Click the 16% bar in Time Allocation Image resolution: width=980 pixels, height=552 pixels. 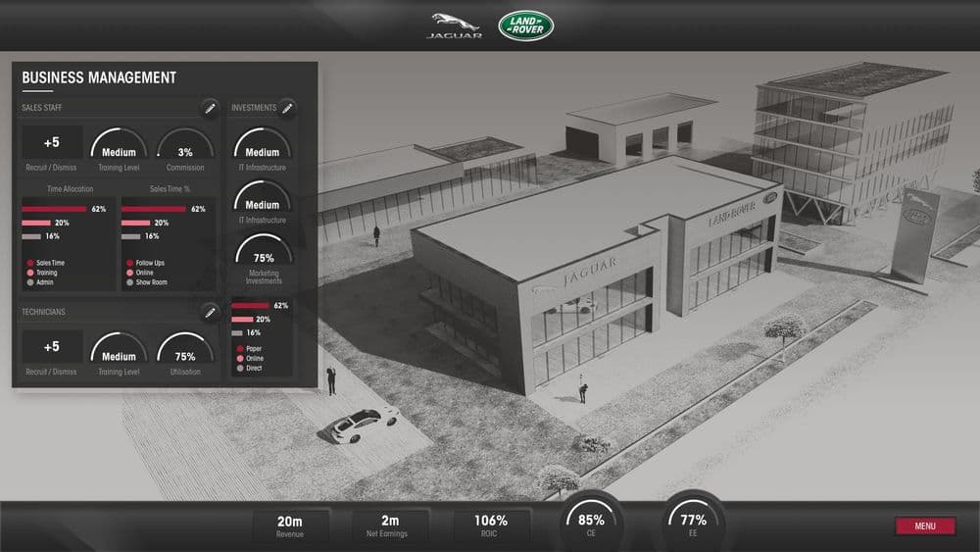click(x=31, y=236)
